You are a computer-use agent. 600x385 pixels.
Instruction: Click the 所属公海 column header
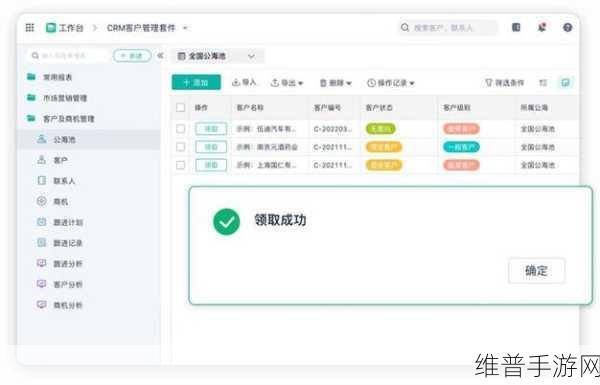[x=534, y=108]
